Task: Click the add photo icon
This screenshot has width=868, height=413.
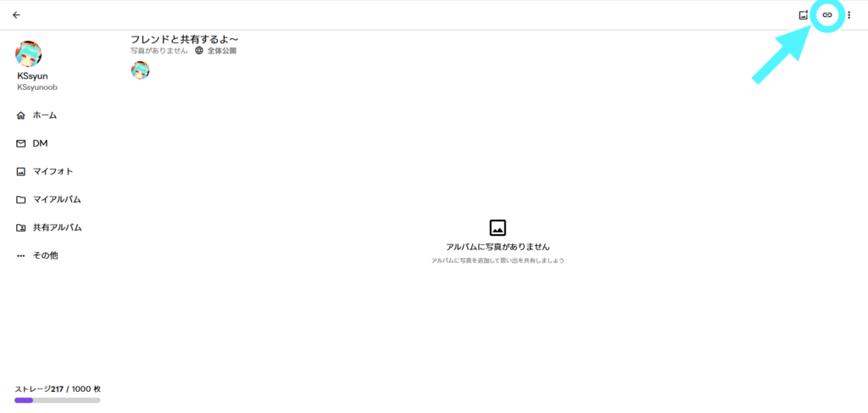Action: tap(804, 15)
